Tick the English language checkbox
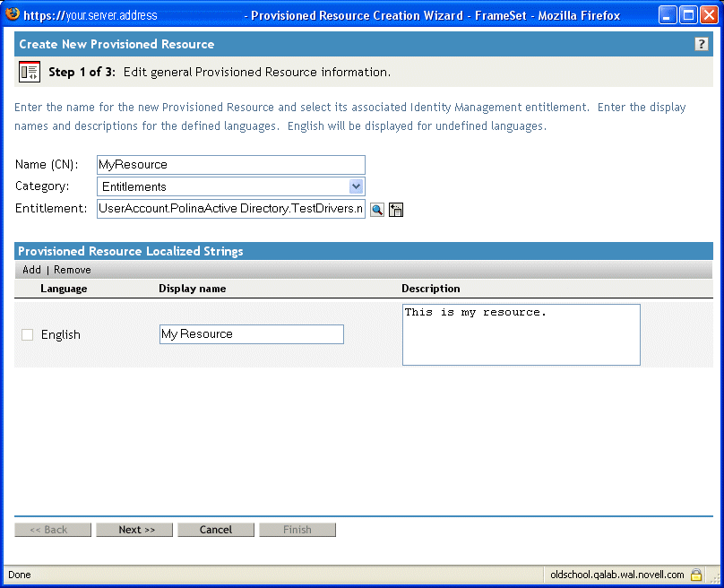 pyautogui.click(x=27, y=334)
